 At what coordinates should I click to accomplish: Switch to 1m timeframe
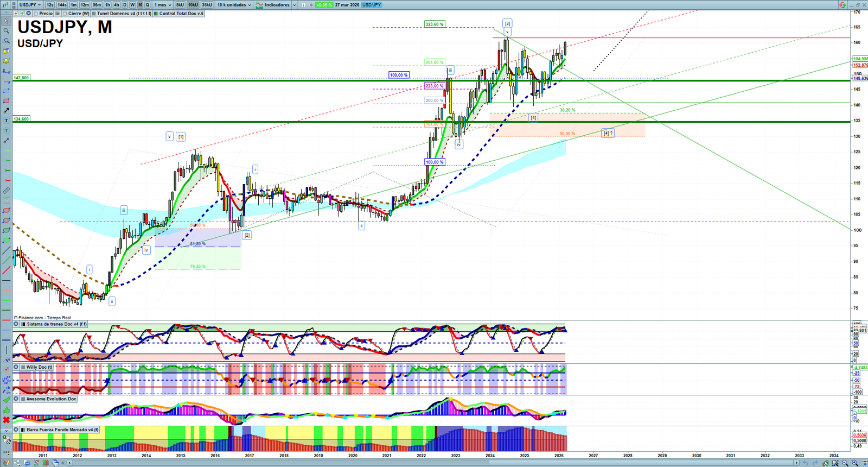pyautogui.click(x=74, y=5)
